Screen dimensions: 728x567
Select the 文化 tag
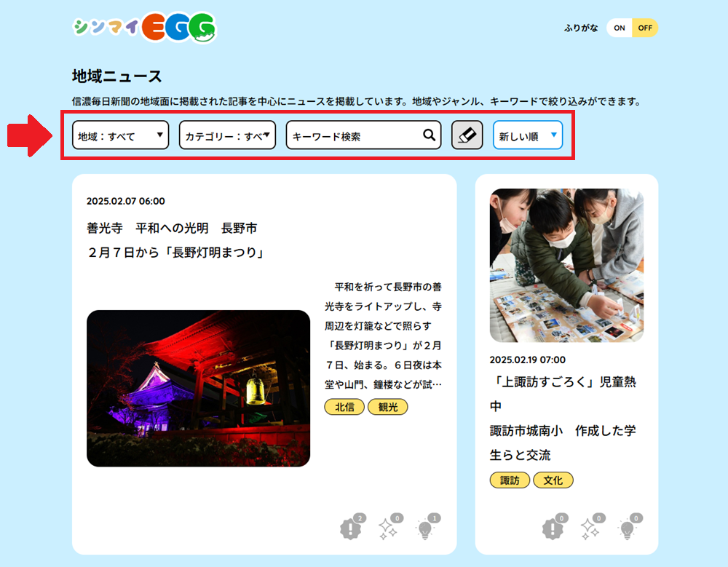pyautogui.click(x=553, y=480)
